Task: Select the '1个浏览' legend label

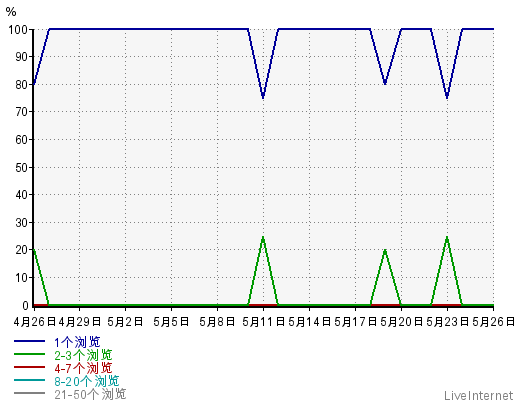Action: pos(77,342)
